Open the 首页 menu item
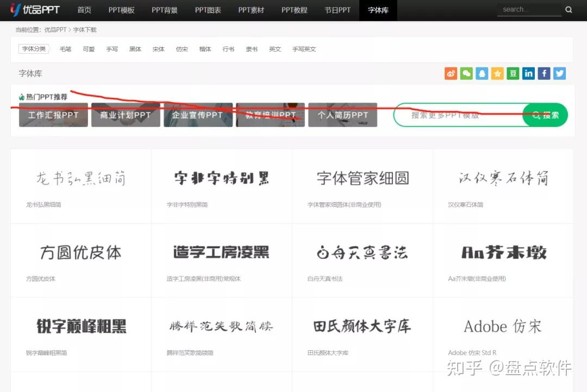 point(84,10)
